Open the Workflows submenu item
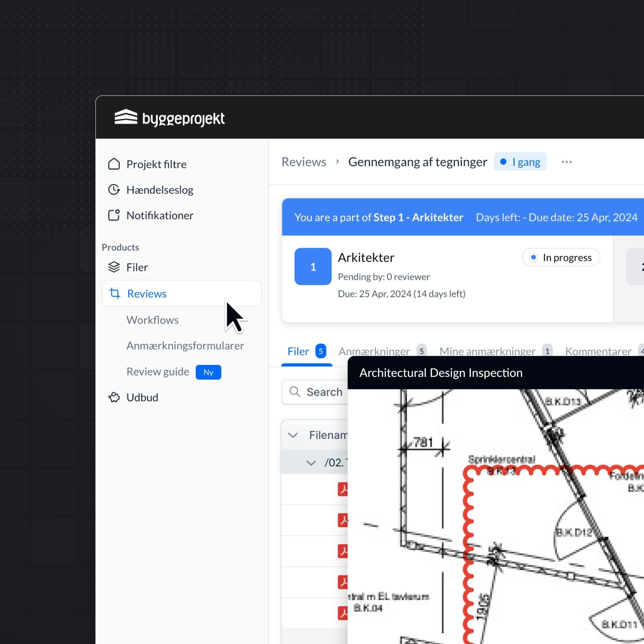This screenshot has height=644, width=644. click(x=152, y=320)
